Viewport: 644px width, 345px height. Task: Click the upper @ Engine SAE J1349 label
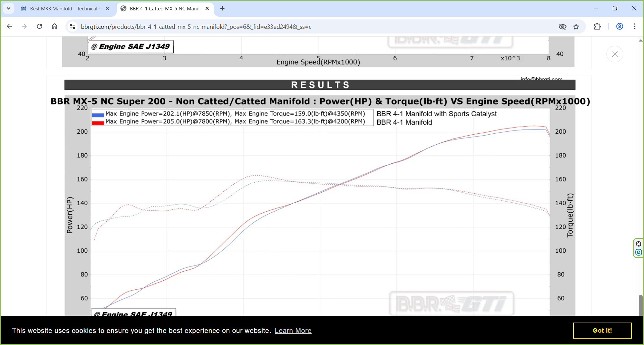click(x=131, y=47)
